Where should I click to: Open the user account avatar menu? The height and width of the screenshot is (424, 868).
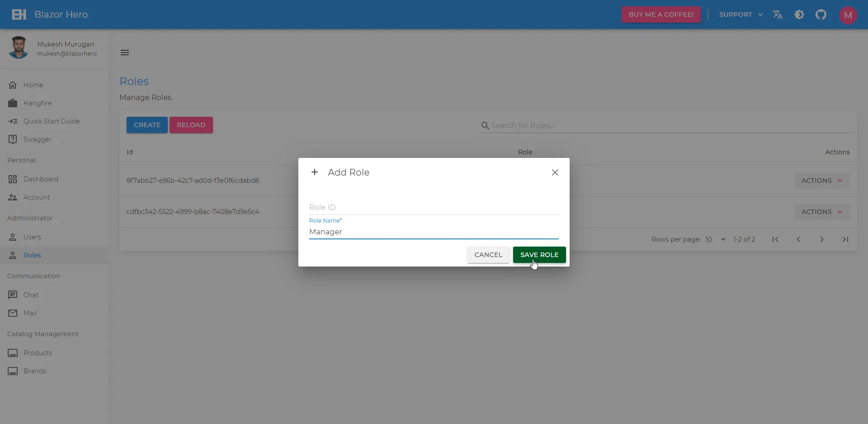click(848, 14)
